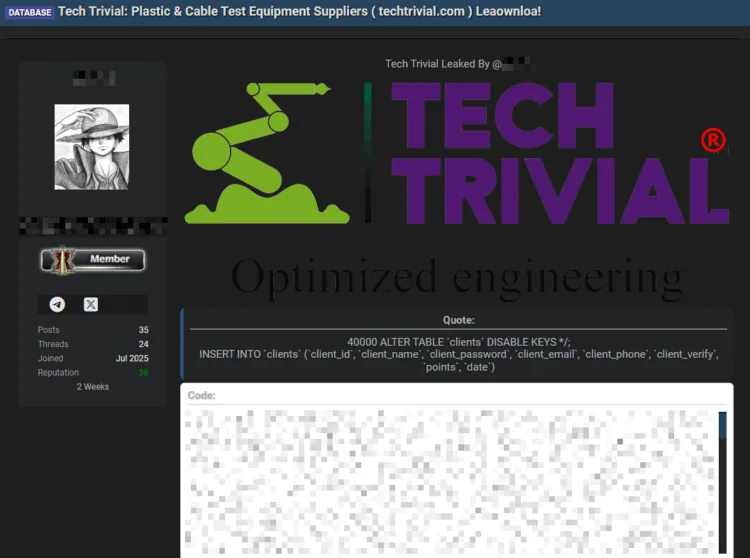Viewport: 750px width, 558px height.
Task: Click the 'Reputation' label in profile stats
Action: tap(58, 372)
